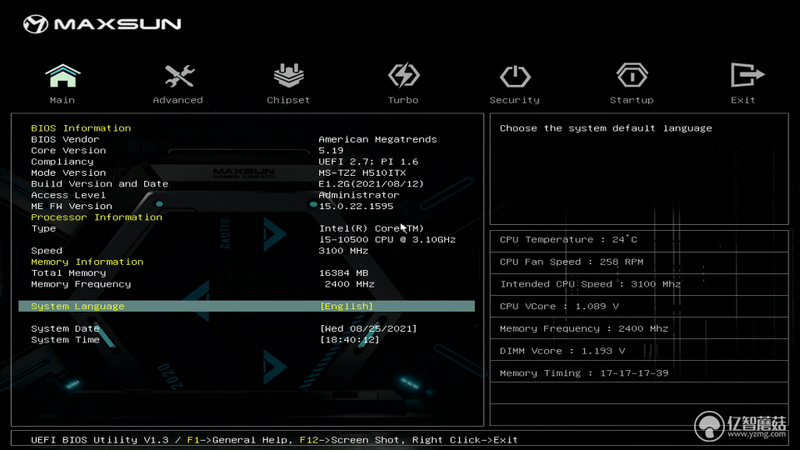Screen dimensions: 800x450
Task: Select the Chipset chip icon
Action: [x=289, y=76]
